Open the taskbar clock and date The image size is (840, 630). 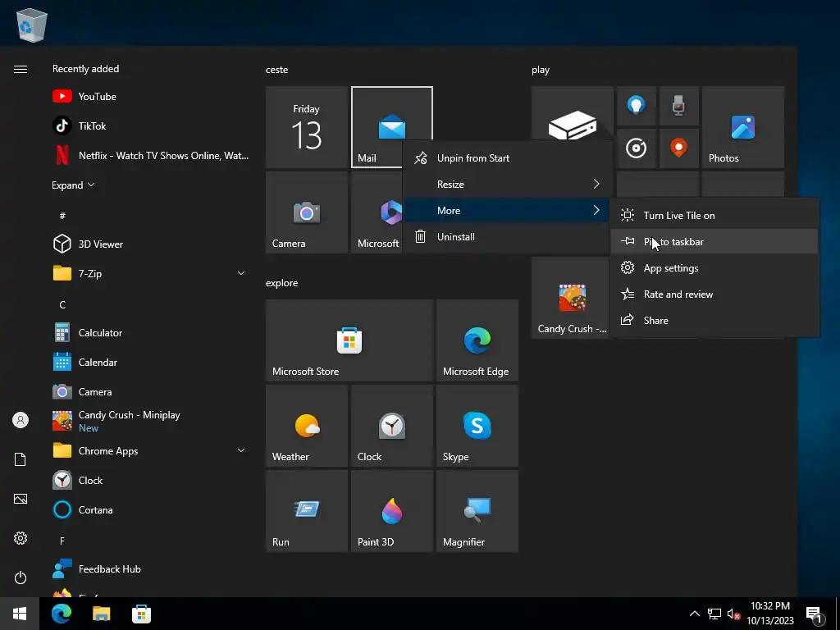(769, 614)
